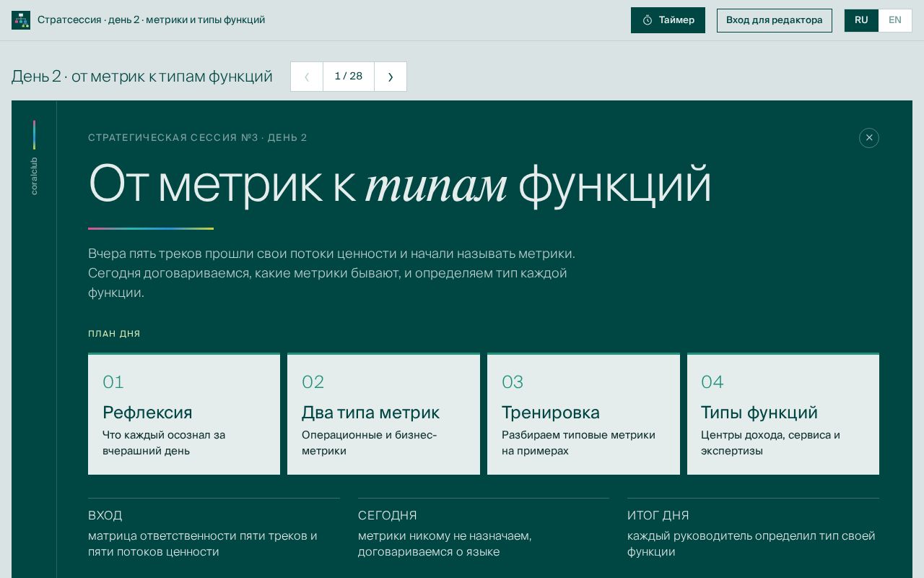The height and width of the screenshot is (578, 924).
Task: Advance to next slide arrow
Action: pos(391,77)
